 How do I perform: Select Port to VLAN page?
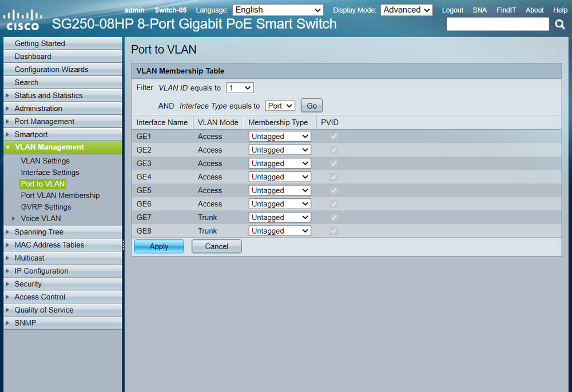coord(43,184)
